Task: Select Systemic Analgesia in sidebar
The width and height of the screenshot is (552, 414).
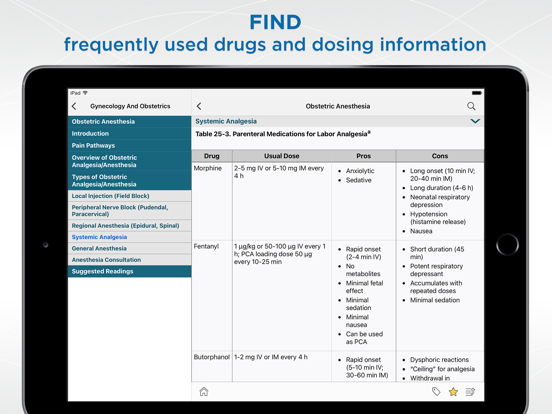Action: (130, 237)
